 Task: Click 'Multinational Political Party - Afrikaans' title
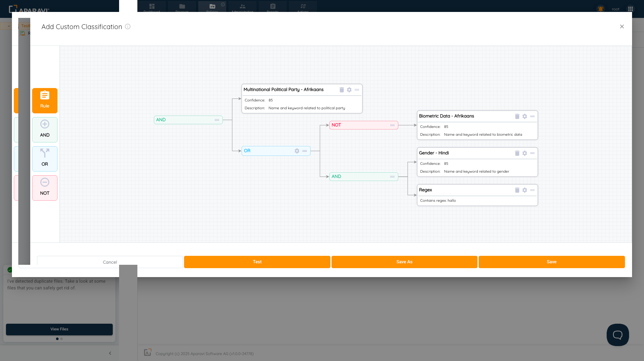click(x=283, y=90)
